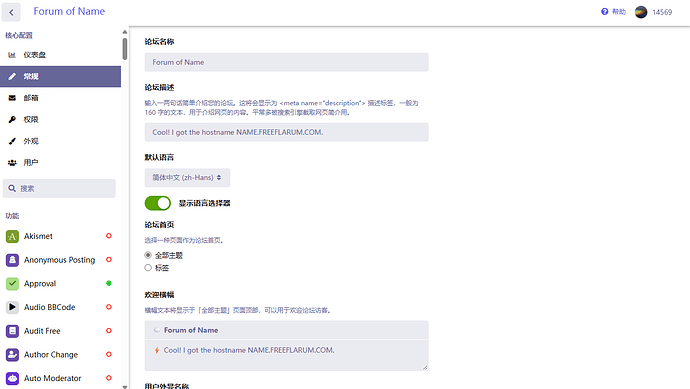Select the Tags homepage radio
This screenshot has width=690, height=389.
pos(148,268)
